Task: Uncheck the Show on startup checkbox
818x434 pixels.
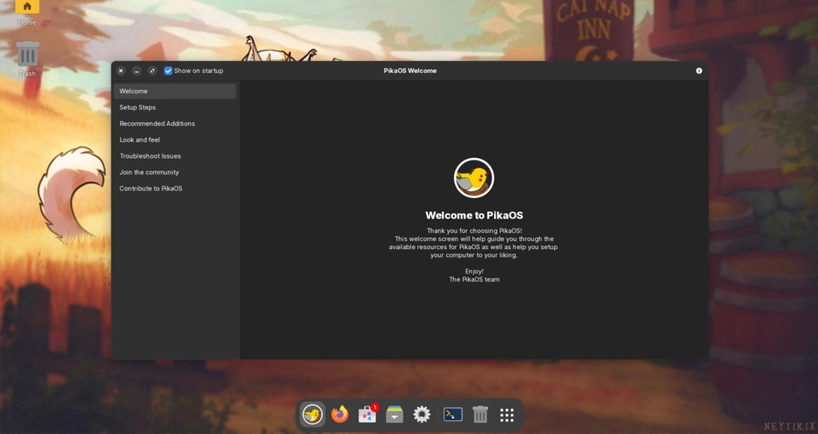Action: point(168,71)
